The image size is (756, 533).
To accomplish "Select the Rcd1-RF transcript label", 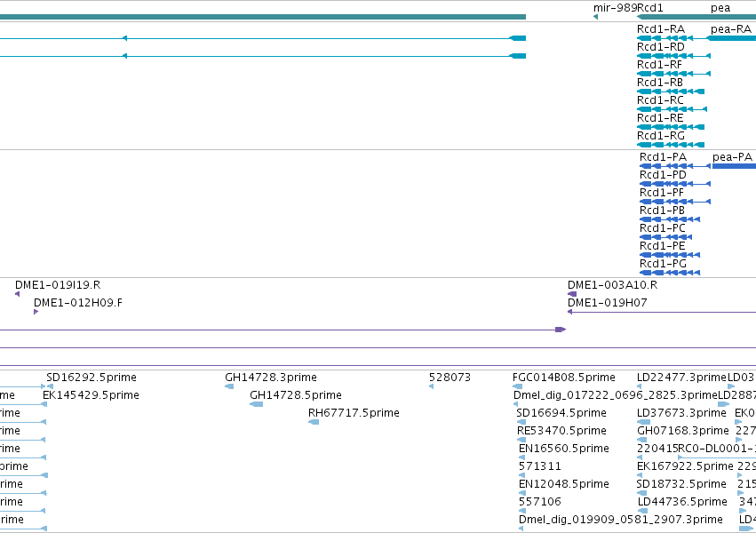I will (659, 65).
